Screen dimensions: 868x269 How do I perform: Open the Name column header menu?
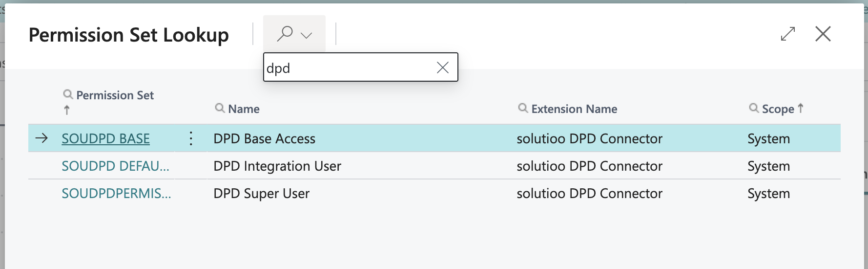click(x=244, y=109)
